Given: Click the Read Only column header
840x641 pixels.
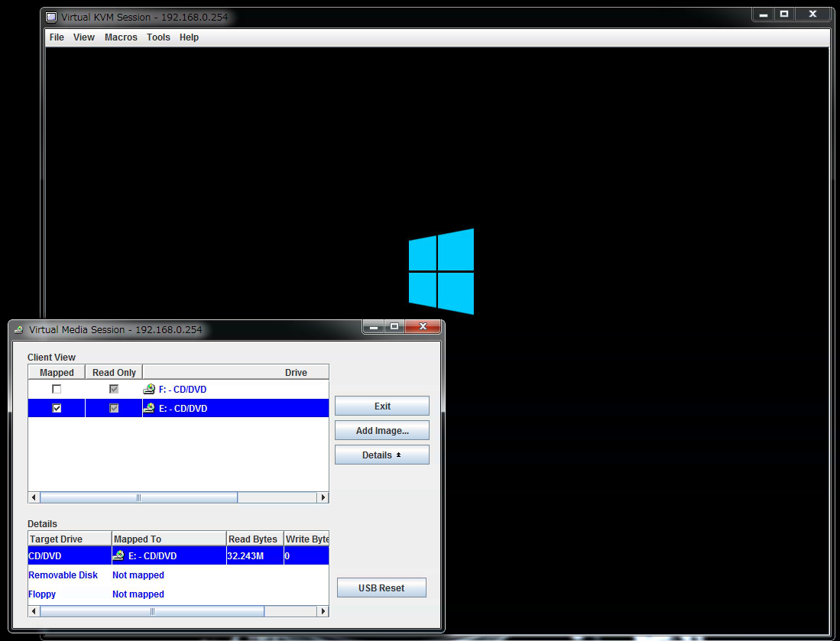Looking at the screenshot, I should pos(114,373).
